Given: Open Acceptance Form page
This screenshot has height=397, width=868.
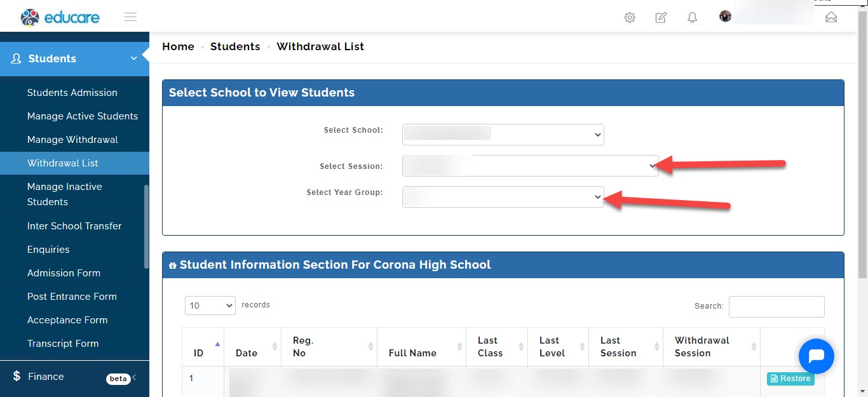Looking at the screenshot, I should [x=67, y=320].
